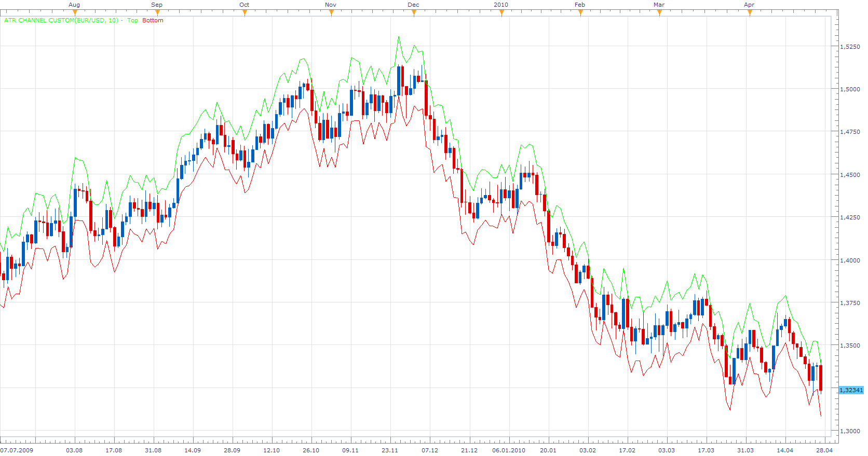Click the 17.08 date axis label

pyautogui.click(x=114, y=450)
